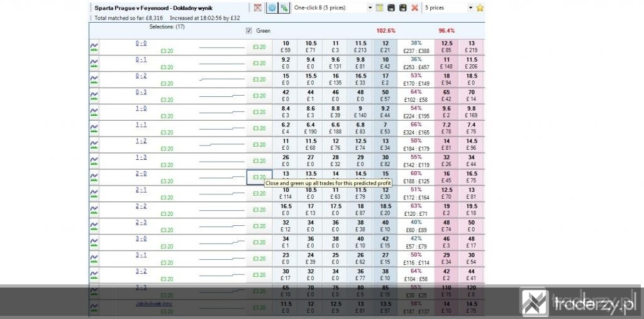Open the chart icon for 3 - 1

[94, 259]
